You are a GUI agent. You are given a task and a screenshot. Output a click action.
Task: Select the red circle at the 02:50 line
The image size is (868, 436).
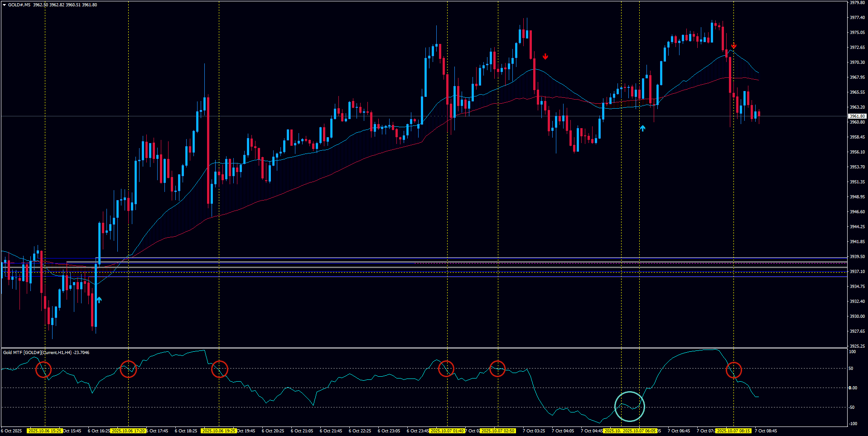pyautogui.click(x=497, y=369)
